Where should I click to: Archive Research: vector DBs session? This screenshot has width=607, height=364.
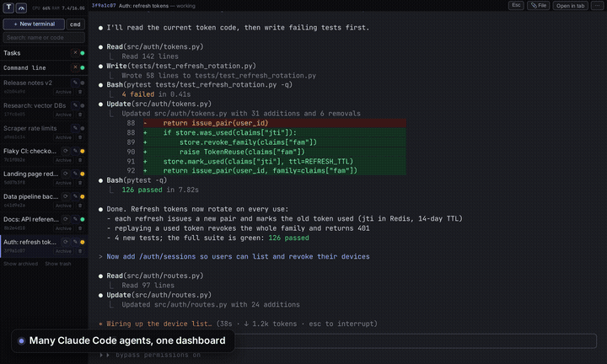(x=63, y=115)
